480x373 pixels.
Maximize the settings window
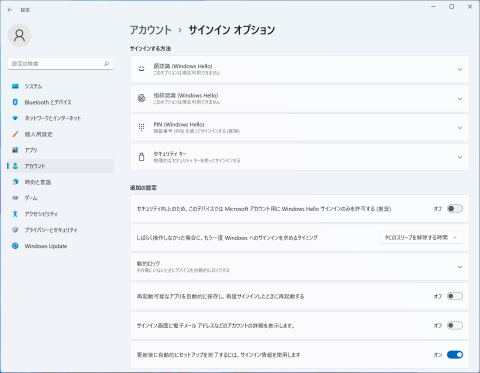pyautogui.click(x=451, y=7)
